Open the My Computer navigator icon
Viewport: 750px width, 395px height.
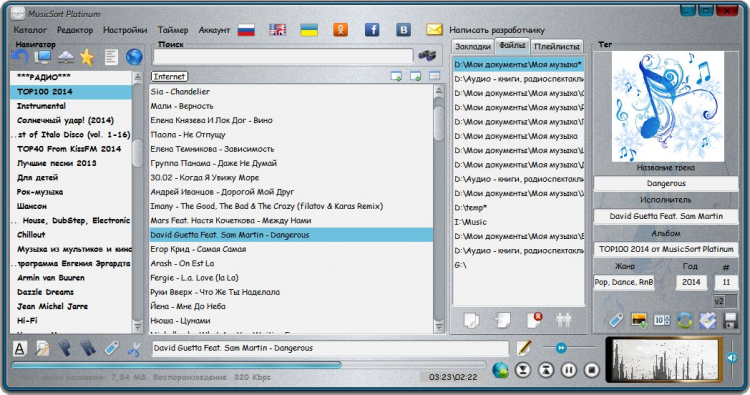pyautogui.click(x=43, y=57)
